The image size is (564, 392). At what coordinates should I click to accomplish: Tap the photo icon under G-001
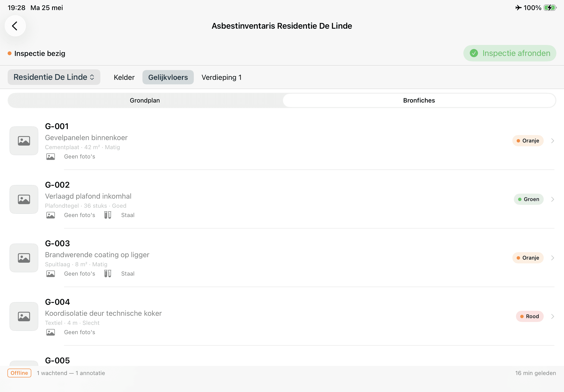pyautogui.click(x=51, y=157)
